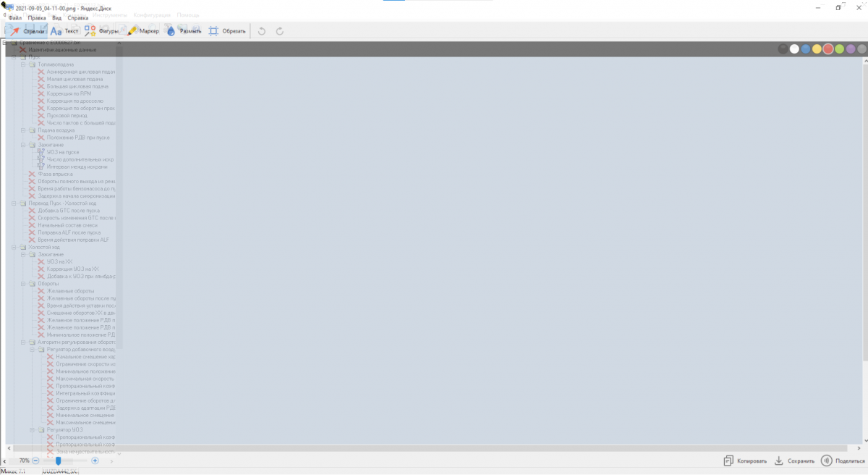The image size is (868, 475).
Task: Select the Текст tool
Action: coord(64,31)
